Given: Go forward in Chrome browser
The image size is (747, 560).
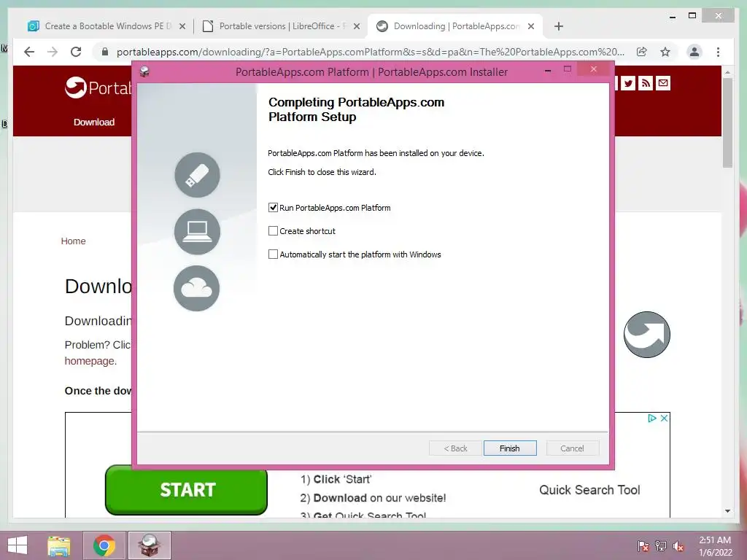Looking at the screenshot, I should [x=53, y=52].
